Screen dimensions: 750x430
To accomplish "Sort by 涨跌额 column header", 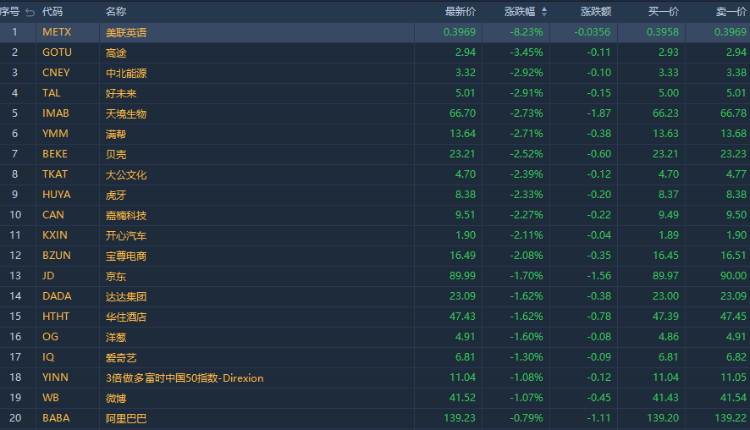I will tap(596, 12).
